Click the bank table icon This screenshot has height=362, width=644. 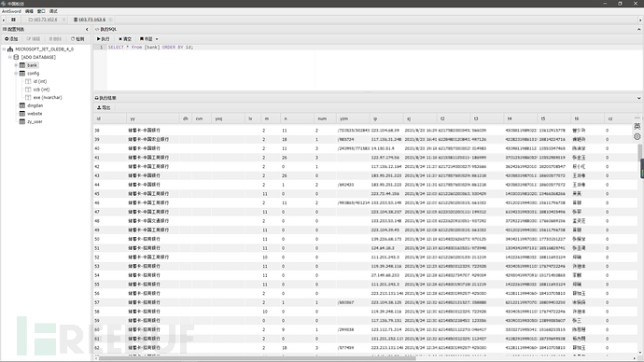(x=22, y=65)
